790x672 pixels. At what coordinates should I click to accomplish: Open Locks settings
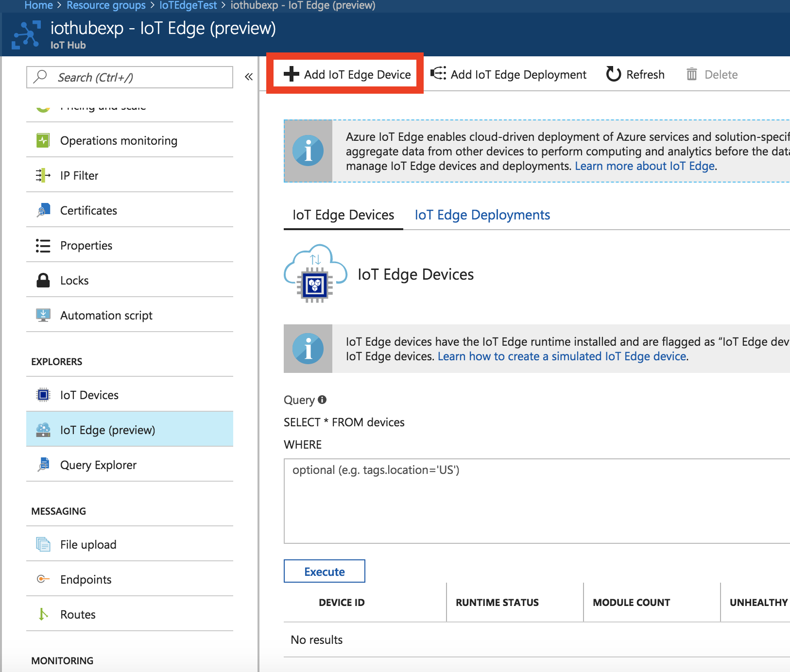[x=130, y=280]
